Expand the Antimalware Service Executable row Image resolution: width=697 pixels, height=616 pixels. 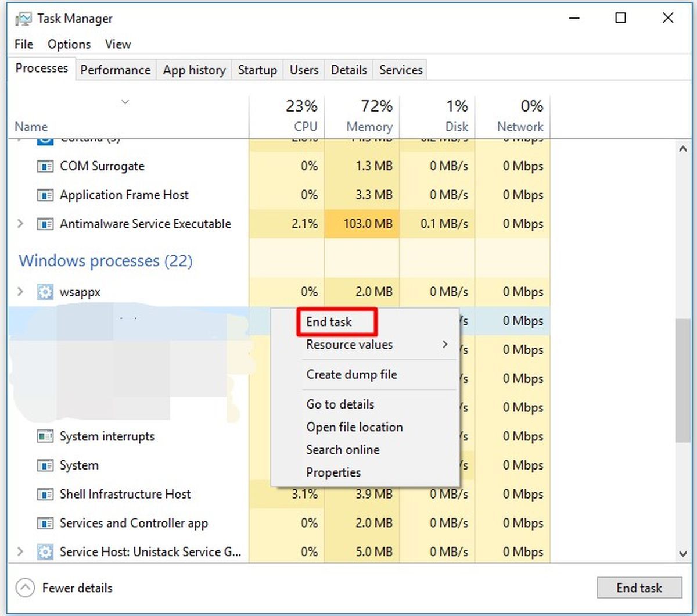[20, 224]
